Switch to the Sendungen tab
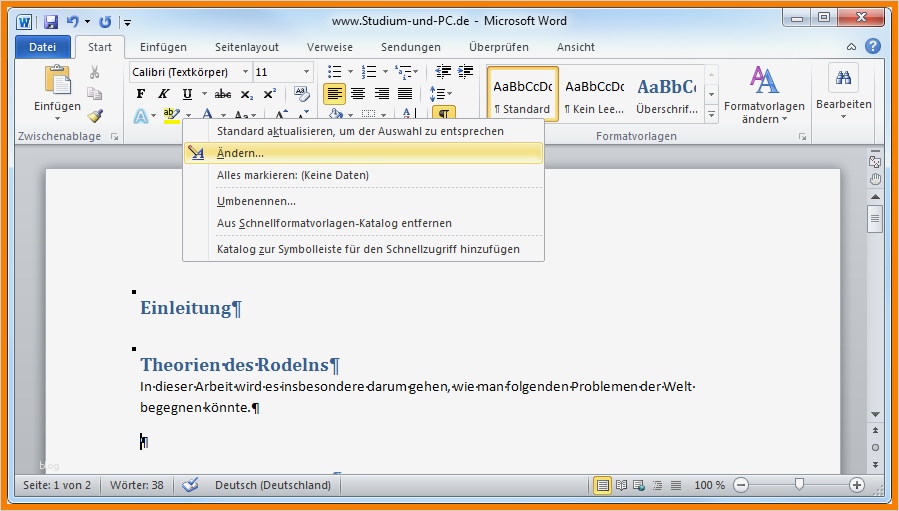Viewport: 899px width, 511px height. (411, 47)
